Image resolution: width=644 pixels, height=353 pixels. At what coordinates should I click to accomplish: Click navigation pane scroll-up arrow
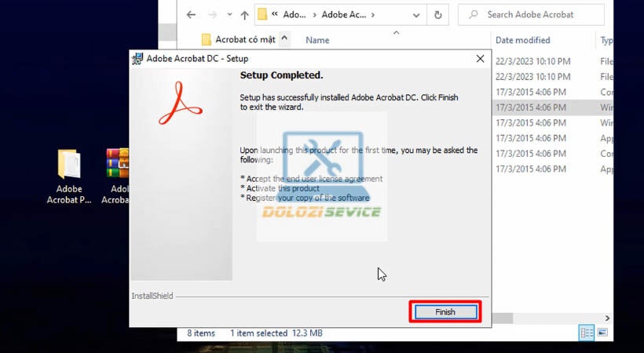(284, 38)
